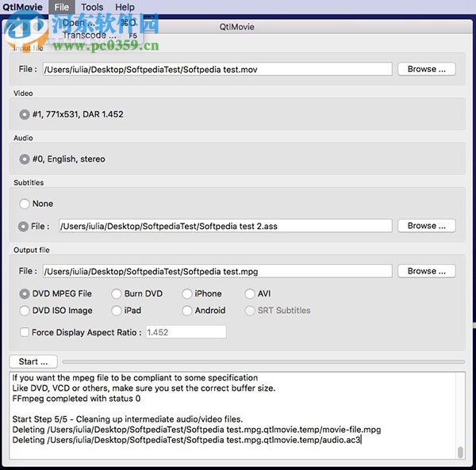Browse for the input file
The image size is (476, 470).
coord(427,69)
